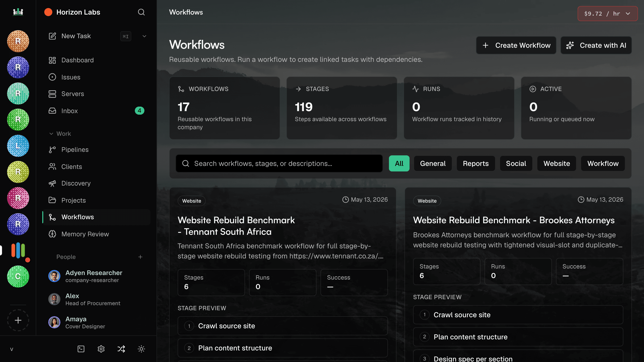Image resolution: width=644 pixels, height=362 pixels.
Task: Click the Website tag on Tennant card
Action: 191,201
